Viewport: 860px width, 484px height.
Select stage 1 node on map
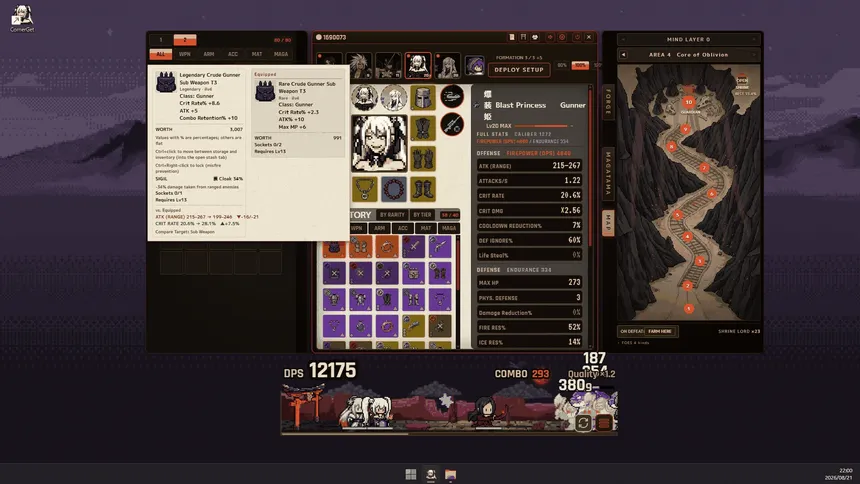pyautogui.click(x=689, y=309)
